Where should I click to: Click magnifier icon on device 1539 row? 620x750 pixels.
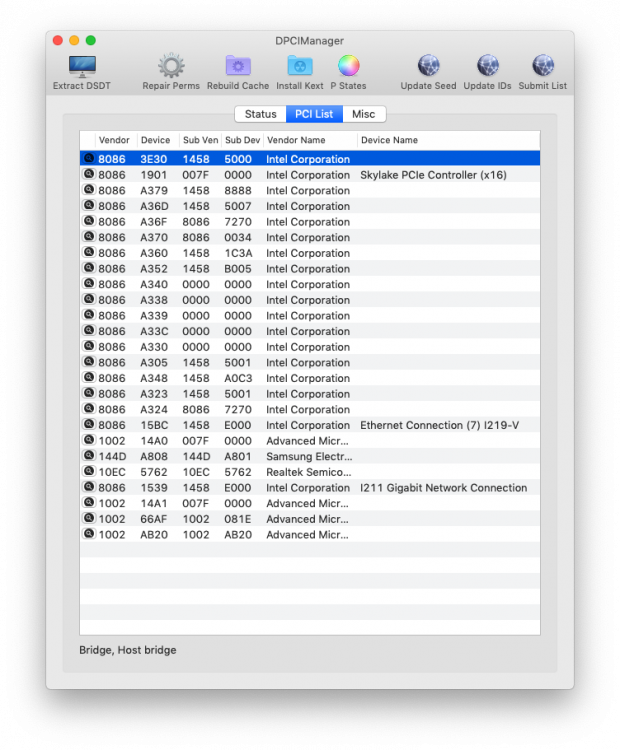89,487
